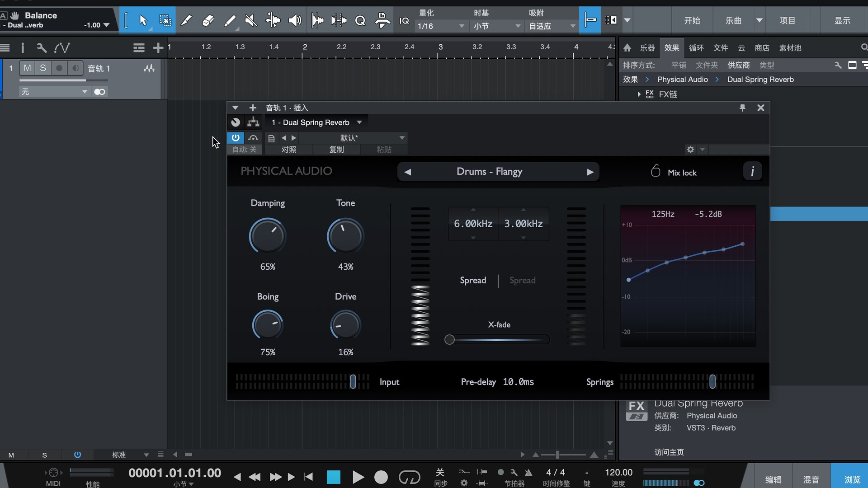Viewport: 868px width, 488px height.
Task: Select the Arrow tool in toolbar
Action: click(x=143, y=20)
